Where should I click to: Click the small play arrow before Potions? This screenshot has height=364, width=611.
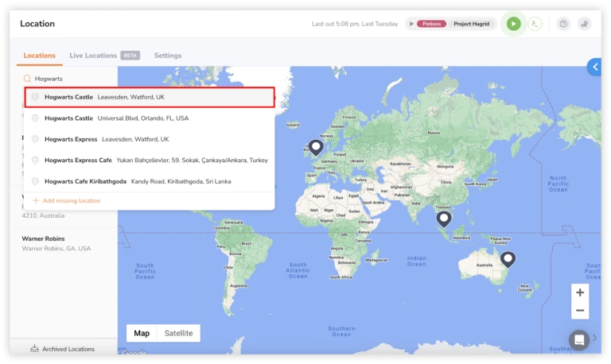coord(411,24)
